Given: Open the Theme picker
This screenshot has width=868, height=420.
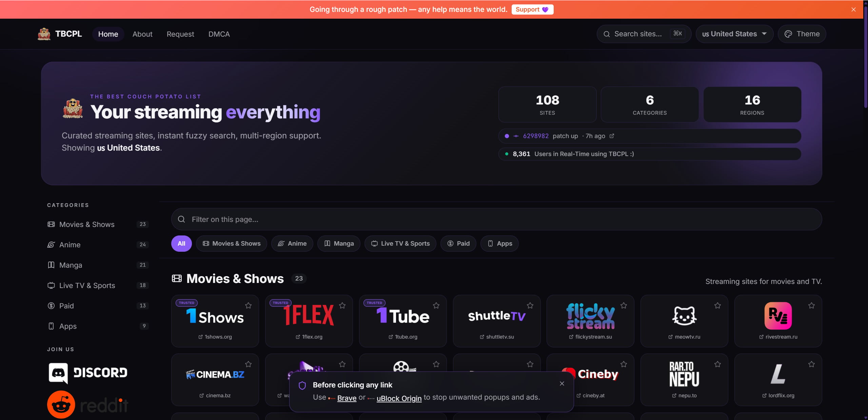Looking at the screenshot, I should [x=802, y=34].
